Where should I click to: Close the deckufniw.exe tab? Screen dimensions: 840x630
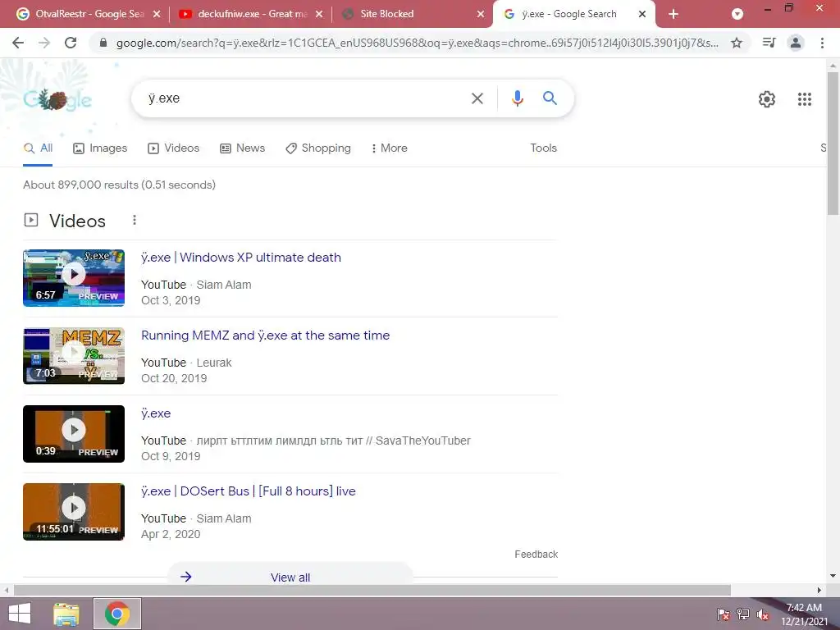pos(319,15)
